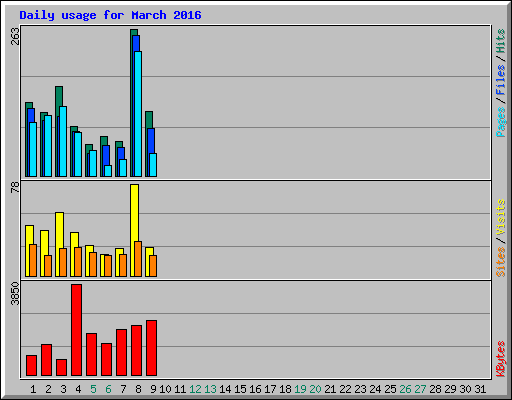The image size is (512, 400).
Task: Select the day "22" axis label
Action: click(345, 389)
